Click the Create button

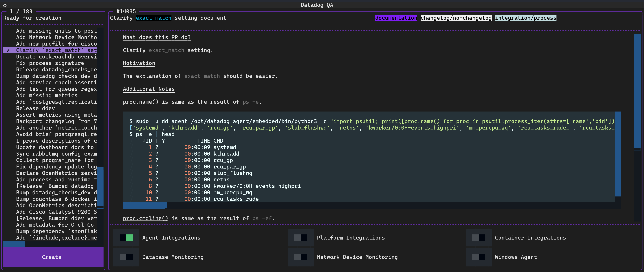(51, 257)
